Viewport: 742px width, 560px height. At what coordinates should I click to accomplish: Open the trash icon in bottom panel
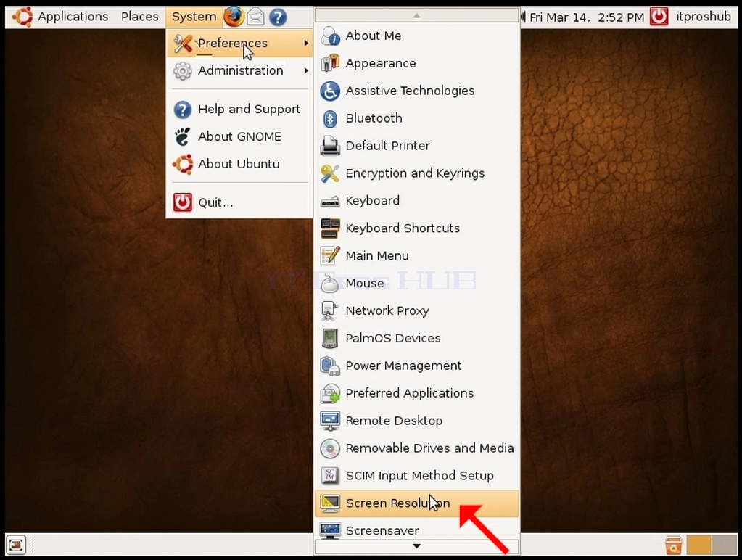[673, 545]
